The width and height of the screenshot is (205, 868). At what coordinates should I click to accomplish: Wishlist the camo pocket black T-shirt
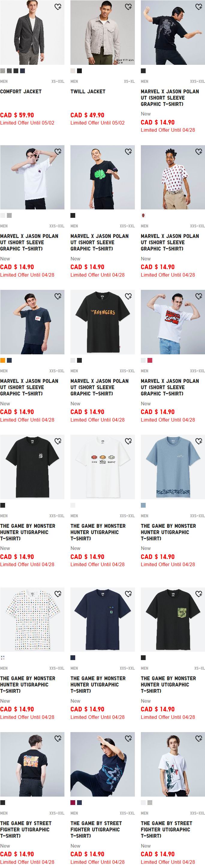click(199, 593)
